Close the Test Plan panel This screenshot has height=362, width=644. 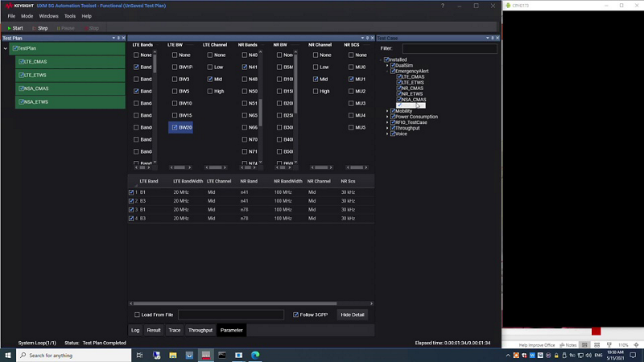coord(124,38)
